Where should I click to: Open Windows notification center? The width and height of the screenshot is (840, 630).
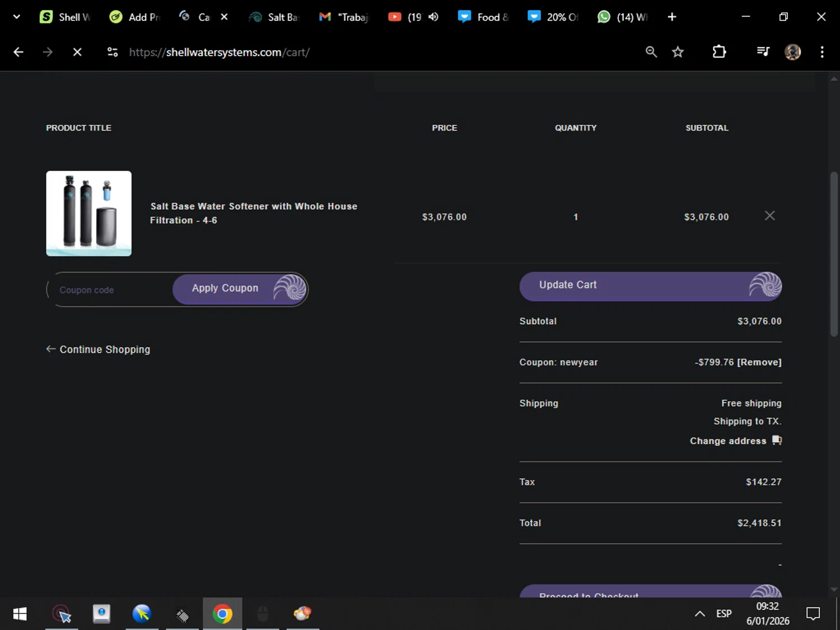point(813,614)
